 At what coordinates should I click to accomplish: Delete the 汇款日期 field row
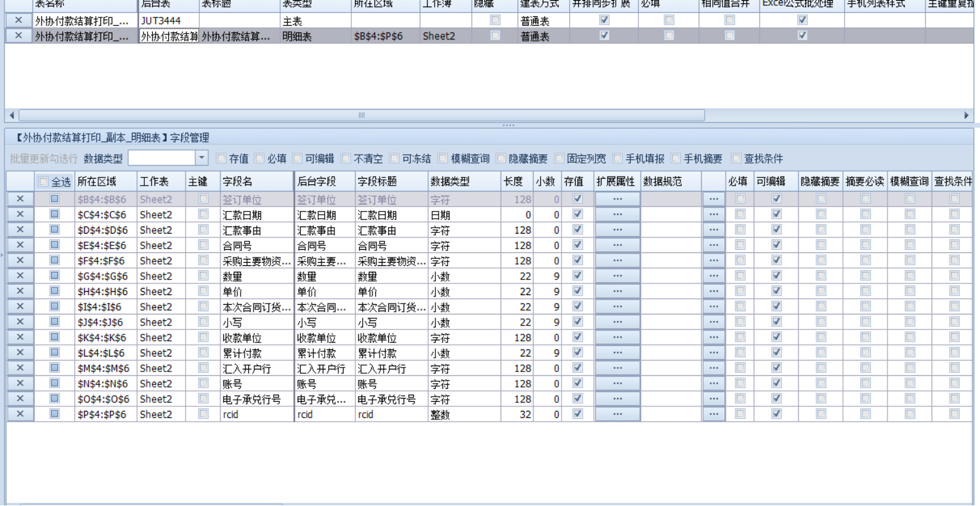(20, 214)
